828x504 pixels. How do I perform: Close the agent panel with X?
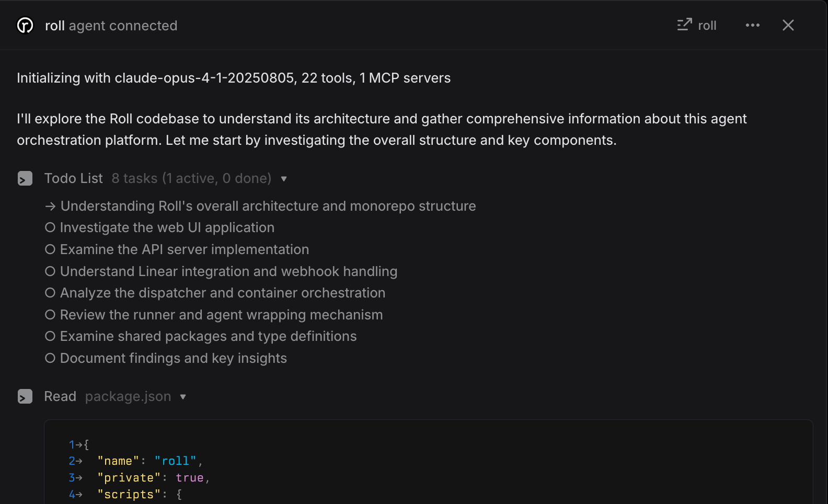[x=788, y=25]
